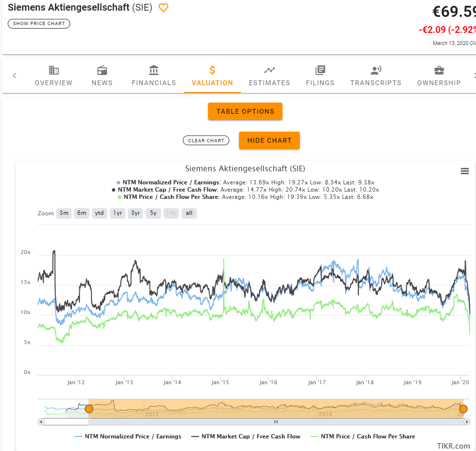
Task: Click the left tab chevron
Action: tap(15, 75)
